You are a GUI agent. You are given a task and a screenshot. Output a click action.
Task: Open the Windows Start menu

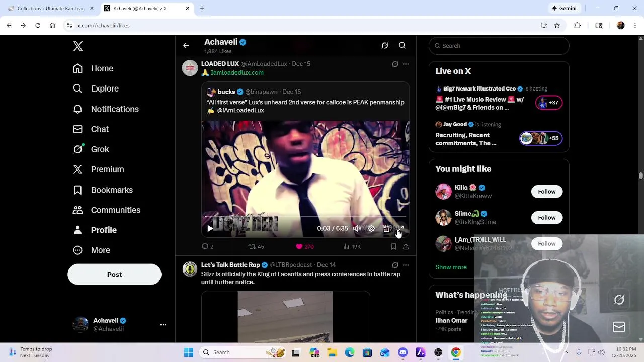pos(189,352)
